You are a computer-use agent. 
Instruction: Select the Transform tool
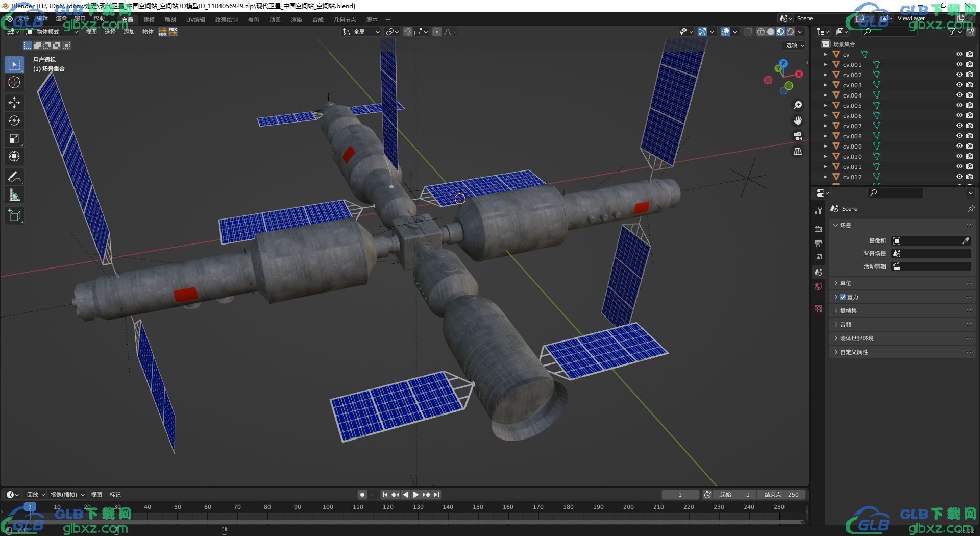tap(14, 156)
